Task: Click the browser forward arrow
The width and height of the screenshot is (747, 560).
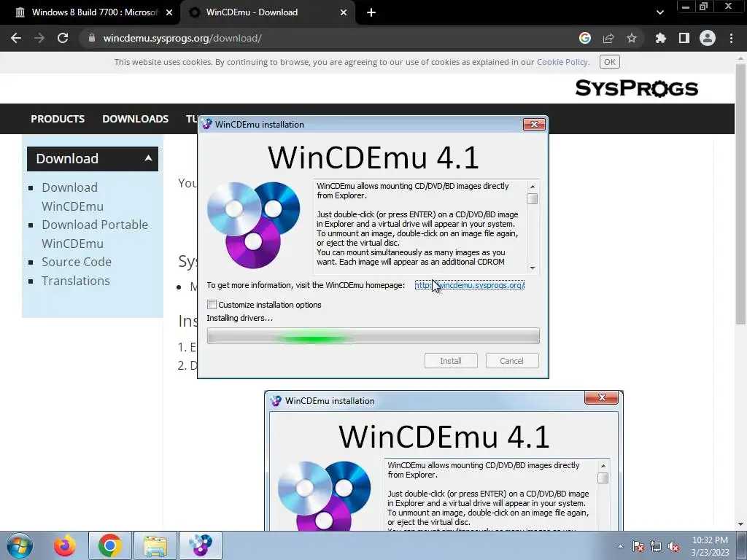Action: tap(39, 38)
